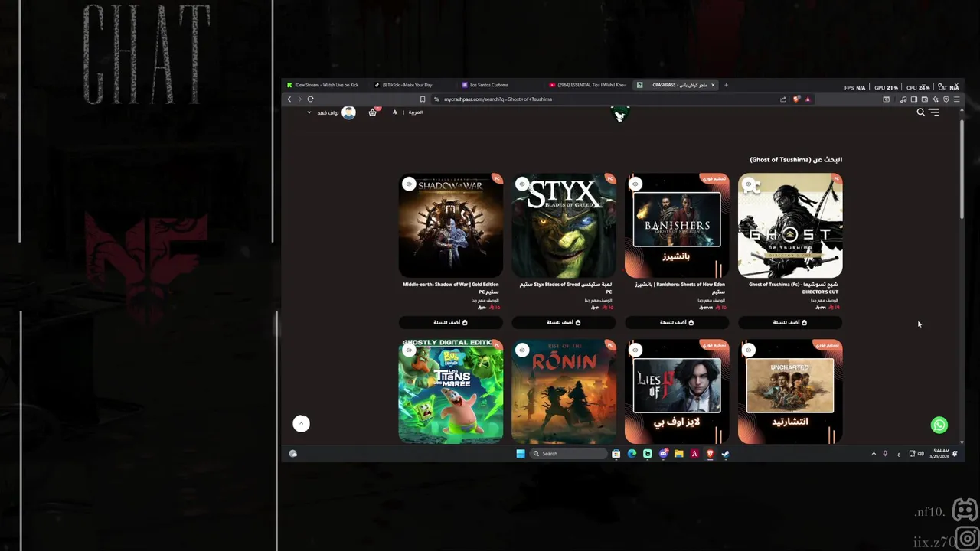This screenshot has height=551, width=980.
Task: Add Banishers to cart
Action: click(677, 322)
